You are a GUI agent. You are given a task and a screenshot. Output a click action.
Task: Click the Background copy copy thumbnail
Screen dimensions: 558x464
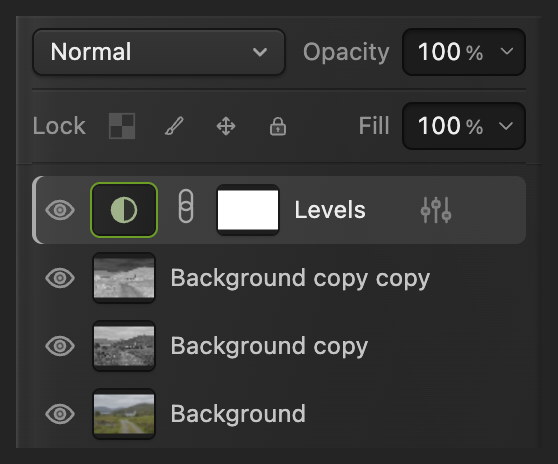124,278
